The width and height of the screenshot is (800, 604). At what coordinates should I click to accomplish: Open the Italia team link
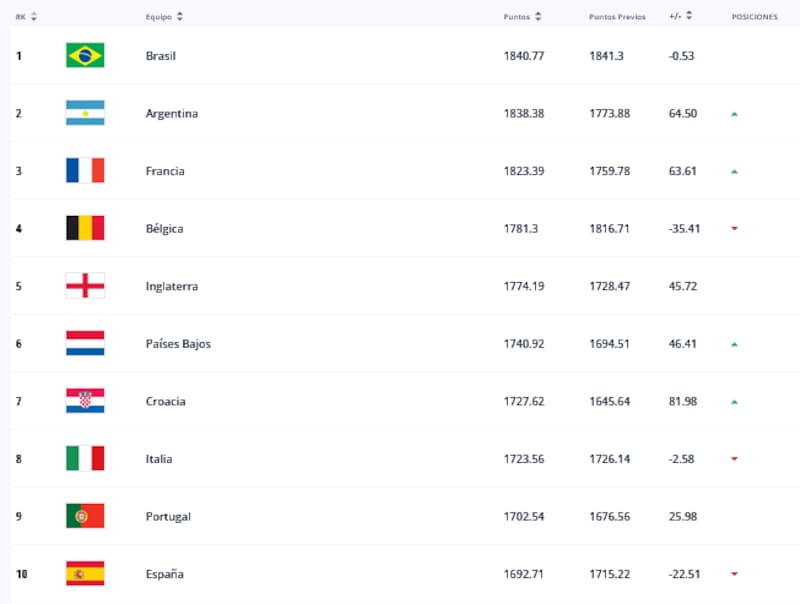159,459
